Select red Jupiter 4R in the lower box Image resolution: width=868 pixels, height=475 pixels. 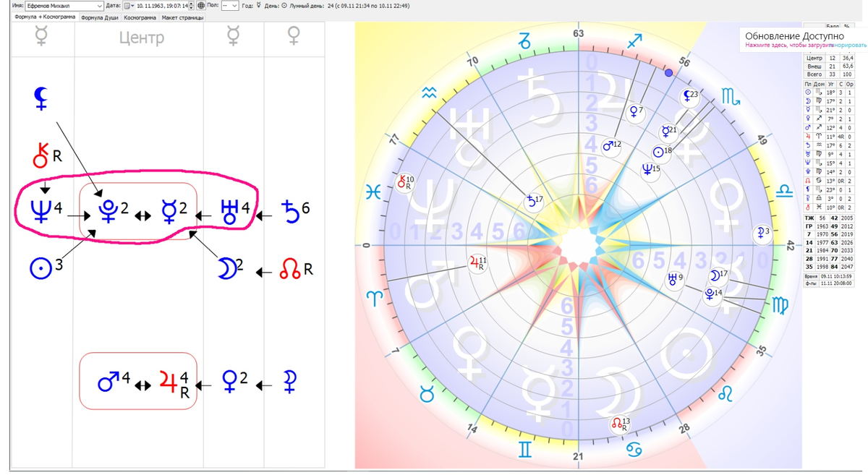point(175,384)
